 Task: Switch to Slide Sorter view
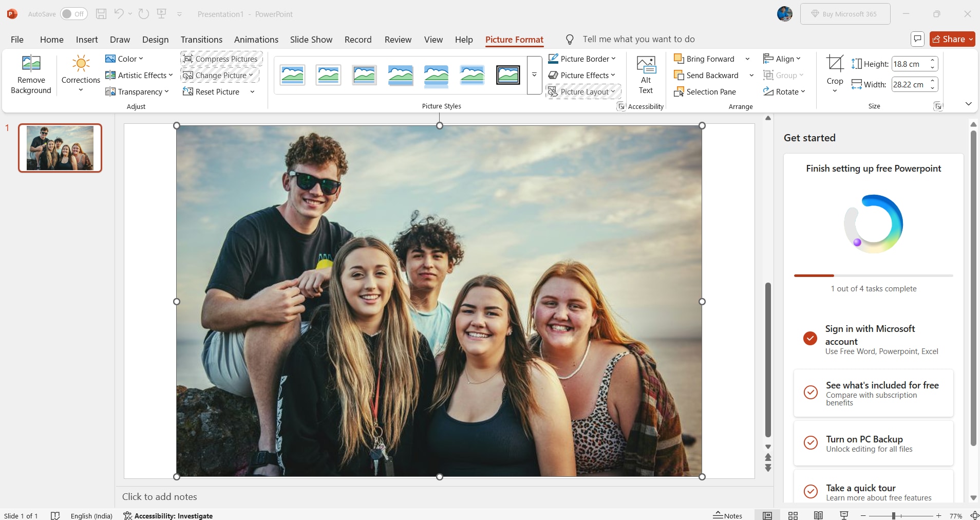point(793,515)
